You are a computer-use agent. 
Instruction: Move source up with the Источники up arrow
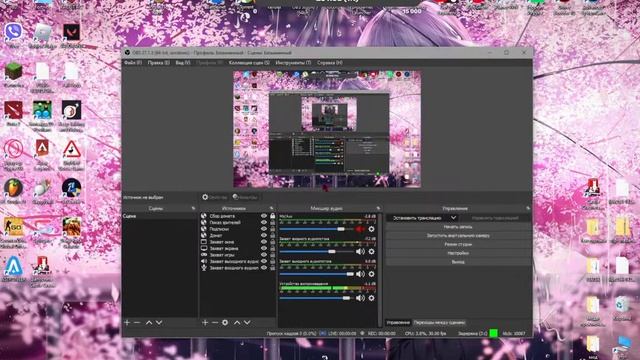tap(237, 322)
